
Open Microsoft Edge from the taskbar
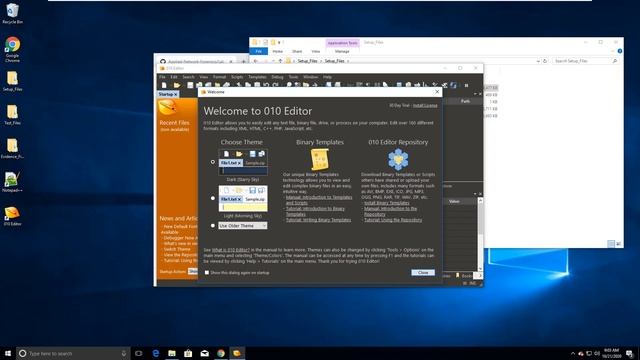[x=156, y=353]
